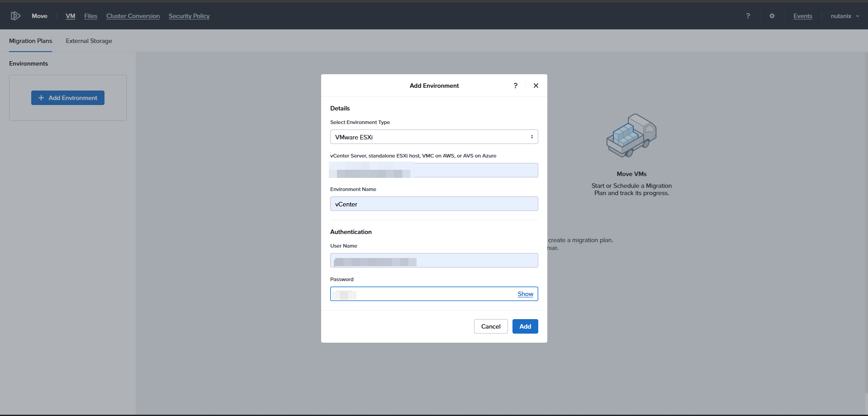Click the Add button in dialog
Image resolution: width=868 pixels, height=416 pixels.
[x=525, y=326]
